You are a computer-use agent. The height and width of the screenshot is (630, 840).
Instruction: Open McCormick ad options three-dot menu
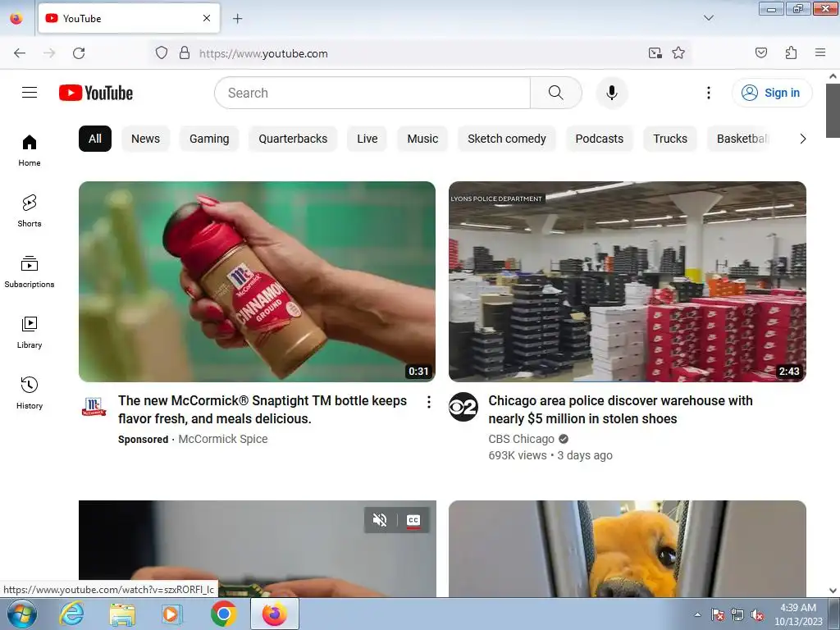click(x=428, y=402)
